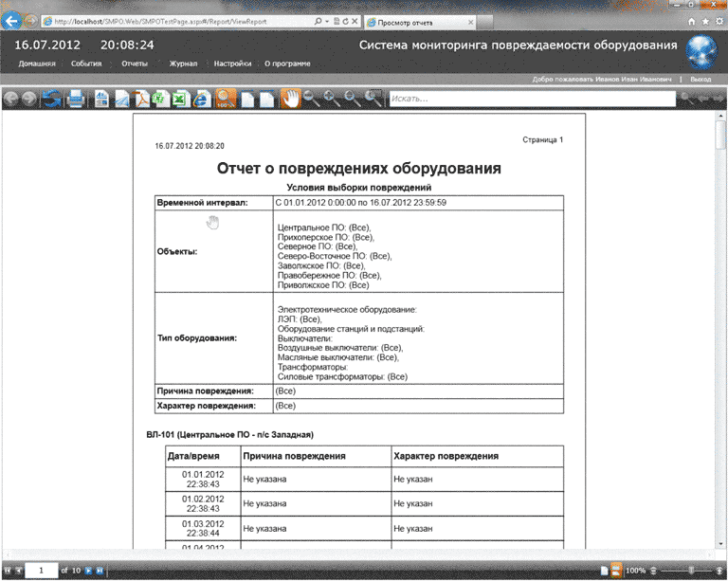
Task: Select the Просмотр отчета browser tab
Action: pos(420,23)
